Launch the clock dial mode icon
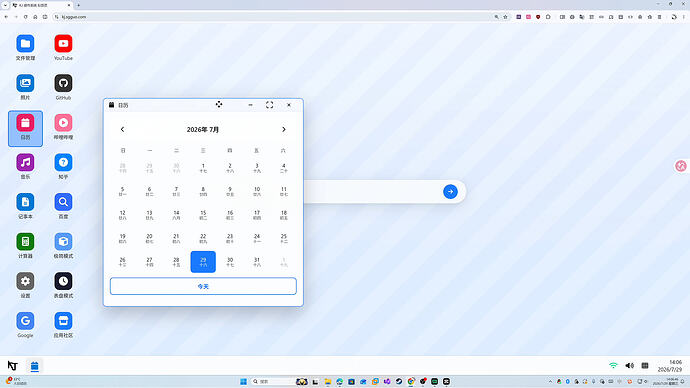 pyautogui.click(x=63, y=281)
